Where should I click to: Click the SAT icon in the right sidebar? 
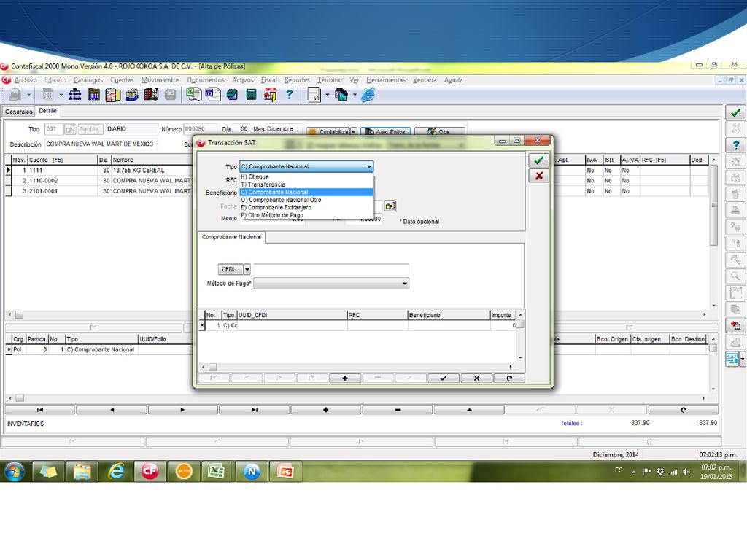coord(732,359)
